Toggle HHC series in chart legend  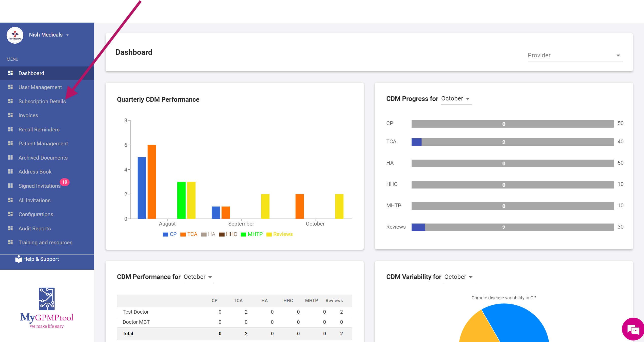click(x=228, y=234)
